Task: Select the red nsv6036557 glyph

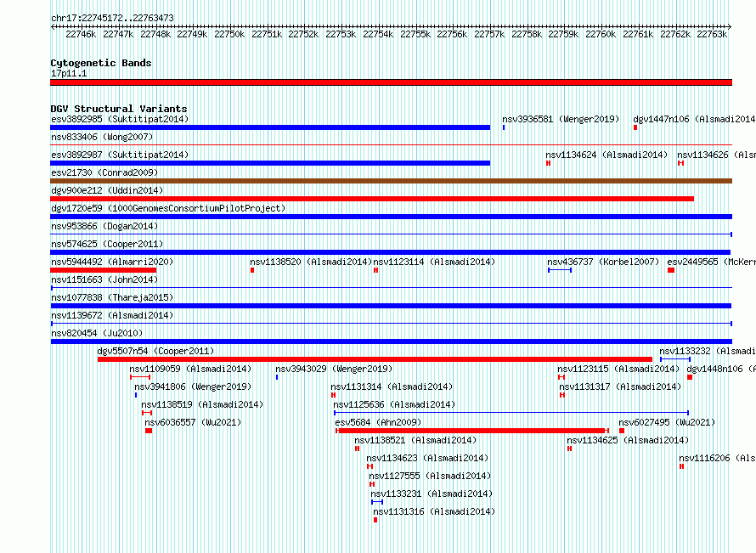Action: (x=149, y=431)
